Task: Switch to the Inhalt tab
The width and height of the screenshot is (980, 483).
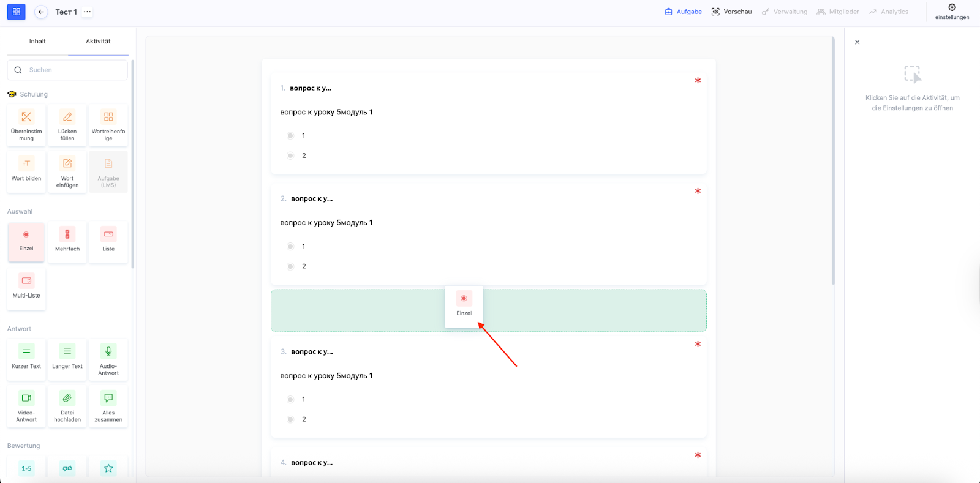Action: [37, 42]
